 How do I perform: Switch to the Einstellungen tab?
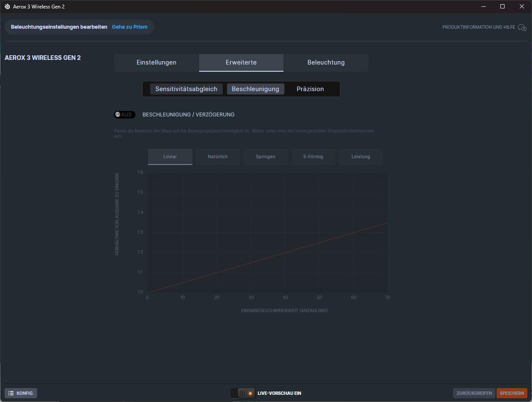pos(157,62)
